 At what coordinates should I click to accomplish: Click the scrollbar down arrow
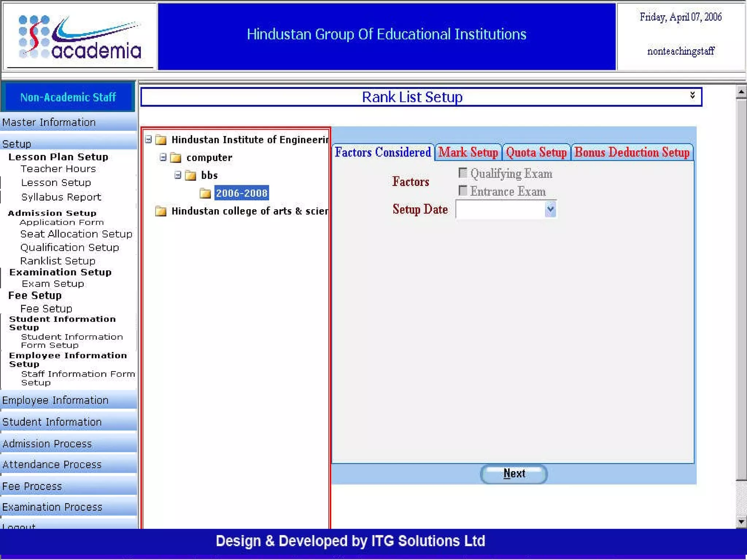pyautogui.click(x=741, y=521)
